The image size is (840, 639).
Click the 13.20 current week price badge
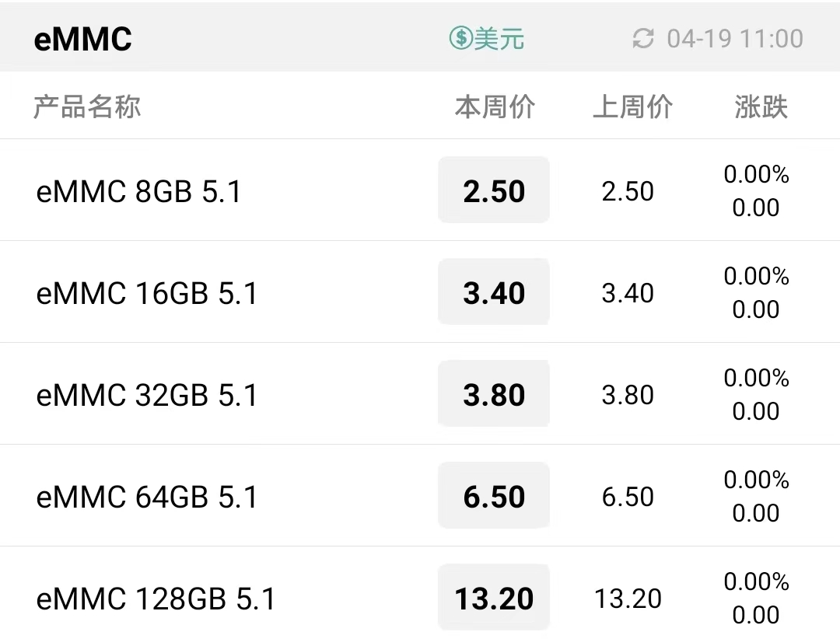494,597
